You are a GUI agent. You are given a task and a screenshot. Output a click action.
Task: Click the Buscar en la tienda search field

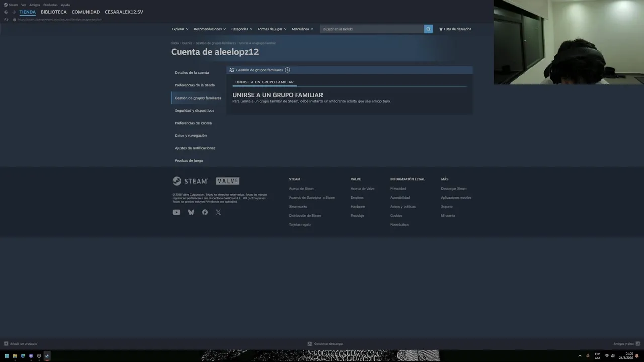[372, 29]
